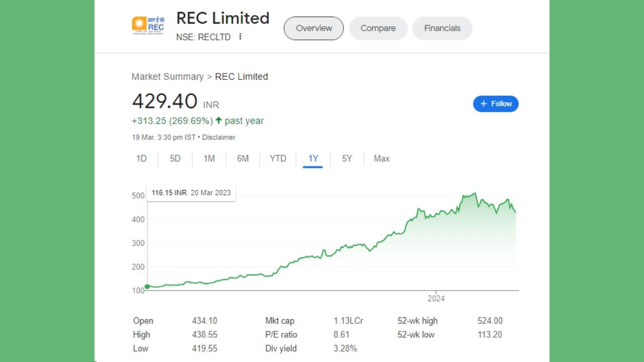Image resolution: width=644 pixels, height=362 pixels.
Task: Choose the YTD time range
Action: click(278, 158)
